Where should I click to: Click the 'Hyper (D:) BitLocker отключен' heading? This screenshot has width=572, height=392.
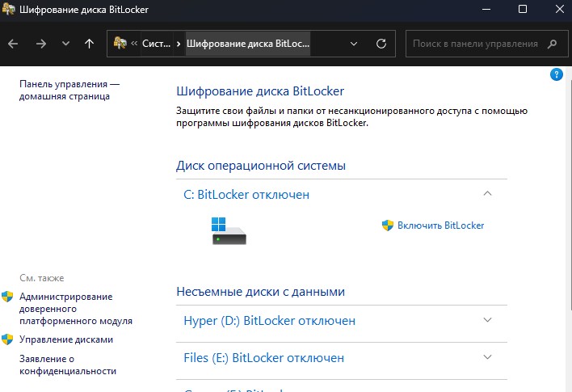(270, 320)
